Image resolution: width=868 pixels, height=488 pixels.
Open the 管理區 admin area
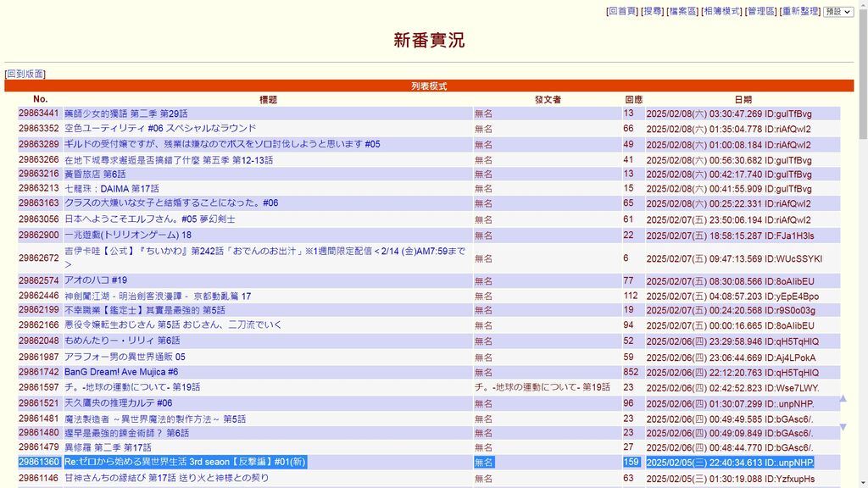tap(760, 12)
